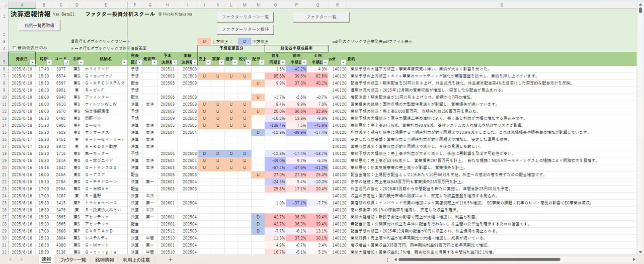Switch to the ファクター一覧 sheet tab
Viewport: 644px width, 264px height.
tap(73, 259)
